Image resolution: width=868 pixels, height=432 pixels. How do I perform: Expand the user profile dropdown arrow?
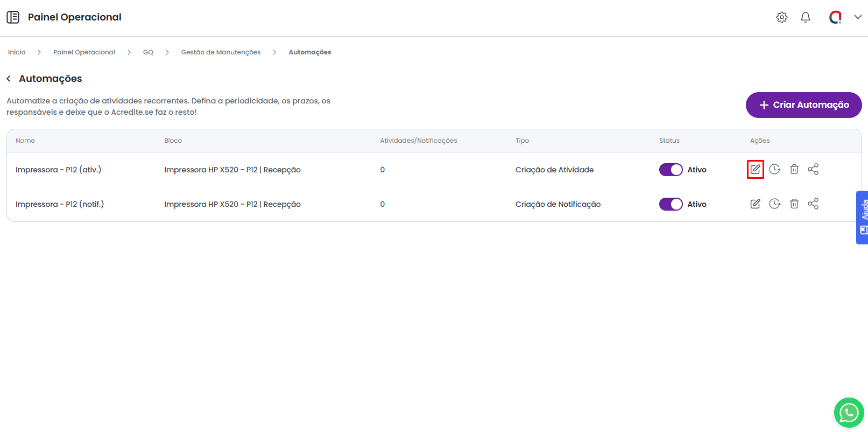point(858,17)
